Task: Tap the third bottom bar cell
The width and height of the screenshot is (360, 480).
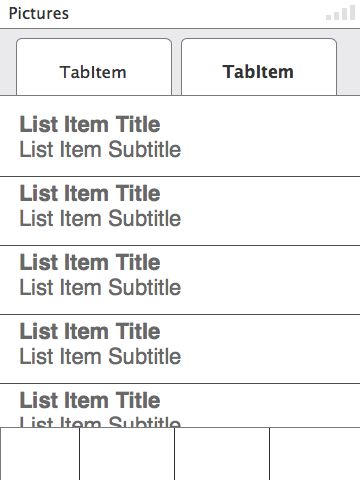Action: (222, 454)
